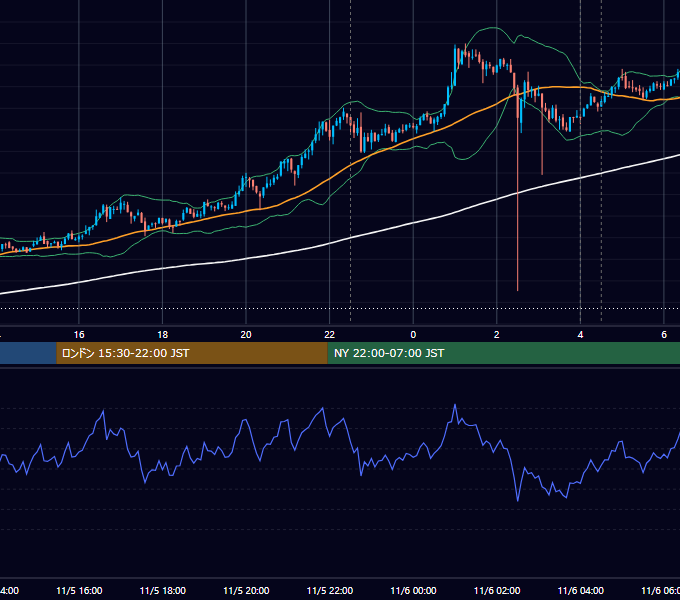
Task: Click the 22 hour label on time axis
Action: pyautogui.click(x=330, y=335)
